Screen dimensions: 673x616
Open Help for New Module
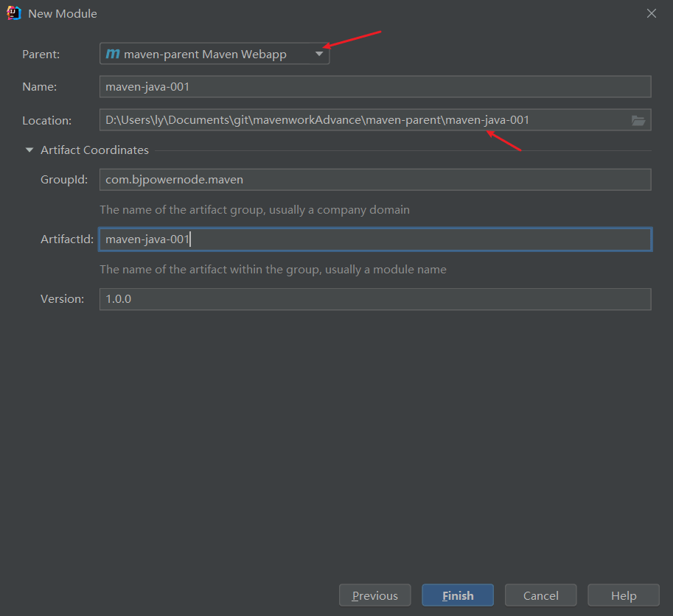[x=623, y=595]
